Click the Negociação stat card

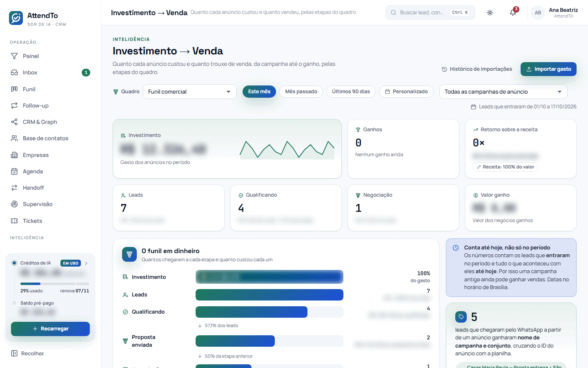pyautogui.click(x=403, y=208)
